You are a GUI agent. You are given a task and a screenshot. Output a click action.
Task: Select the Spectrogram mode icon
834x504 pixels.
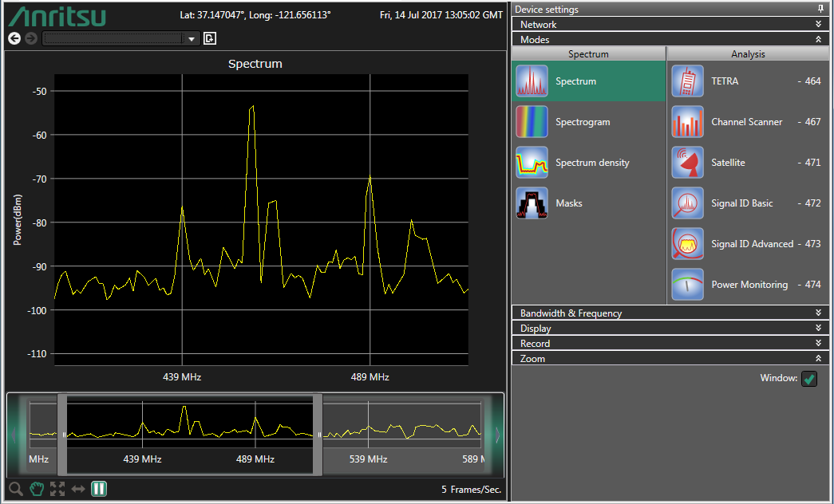(x=532, y=122)
